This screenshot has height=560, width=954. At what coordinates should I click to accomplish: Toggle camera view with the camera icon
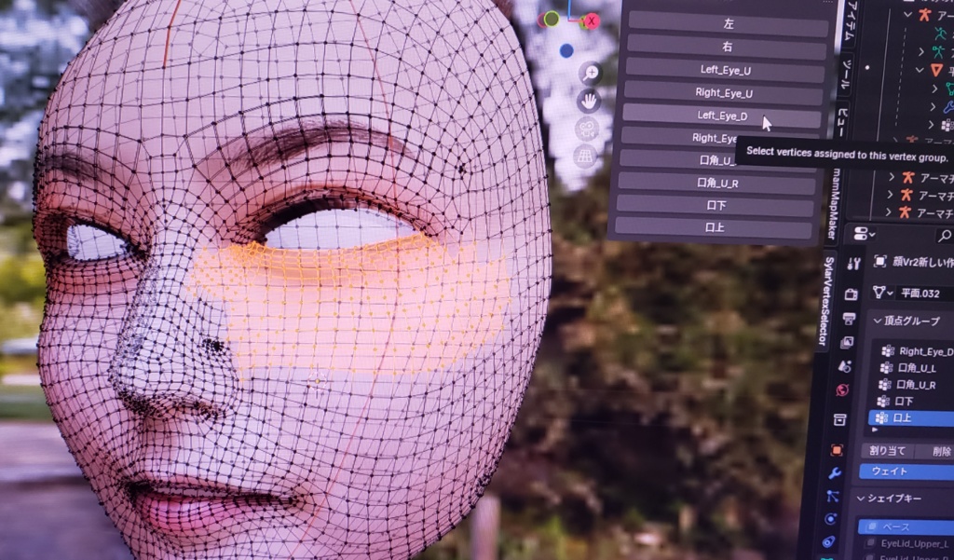587,129
